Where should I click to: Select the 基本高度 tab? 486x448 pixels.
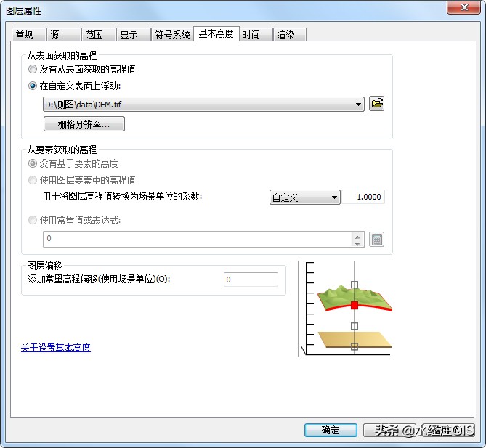click(216, 34)
